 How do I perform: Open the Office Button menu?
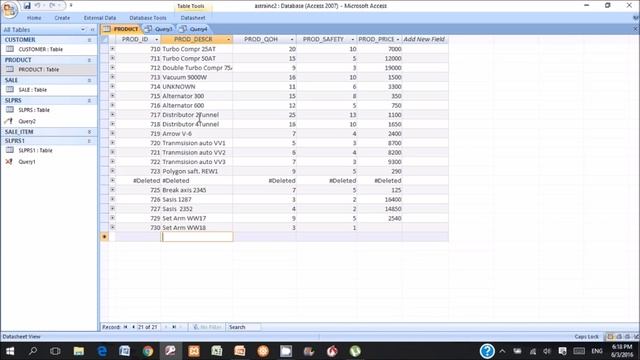[x=9, y=9]
